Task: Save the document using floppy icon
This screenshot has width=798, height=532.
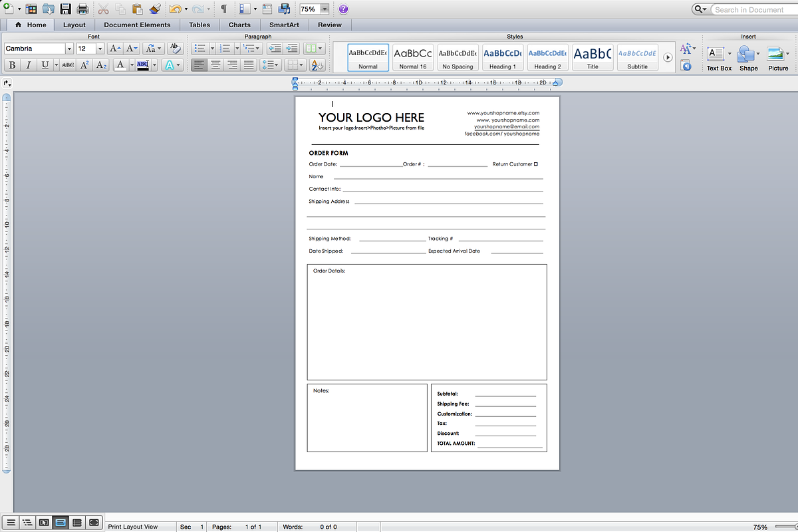Action: pos(66,9)
